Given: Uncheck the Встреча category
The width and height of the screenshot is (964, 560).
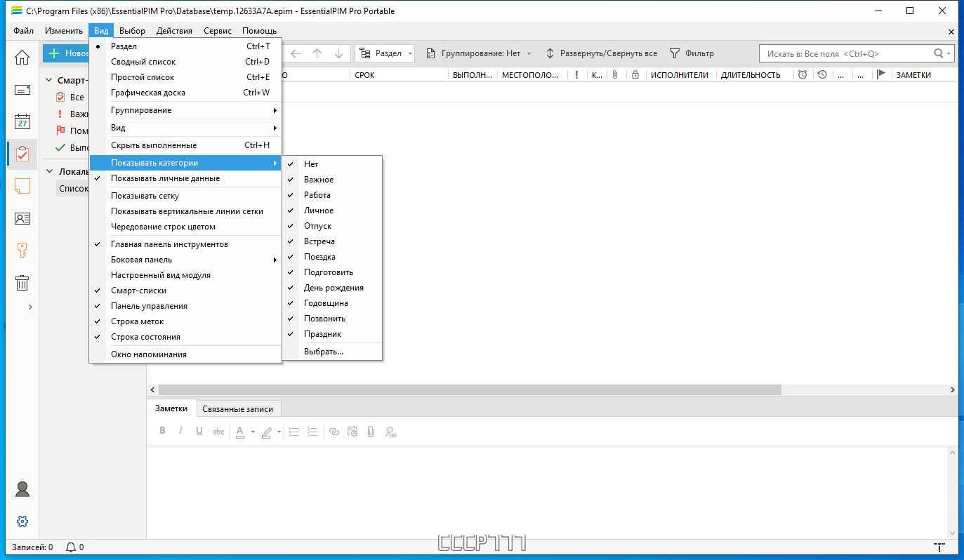Looking at the screenshot, I should 333,241.
